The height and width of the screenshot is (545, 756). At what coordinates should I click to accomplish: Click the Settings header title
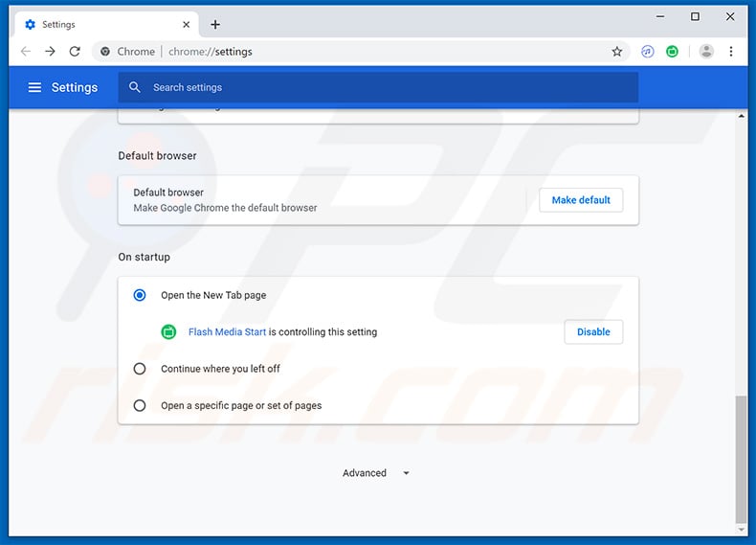(x=75, y=87)
